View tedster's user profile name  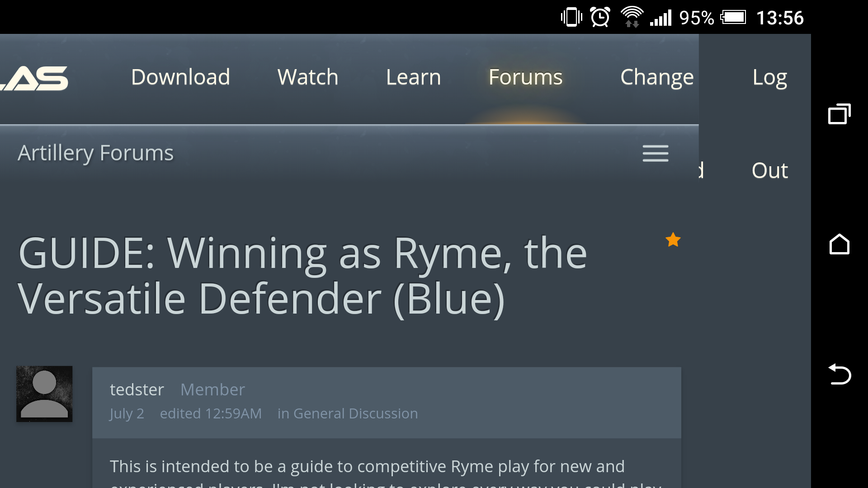137,389
